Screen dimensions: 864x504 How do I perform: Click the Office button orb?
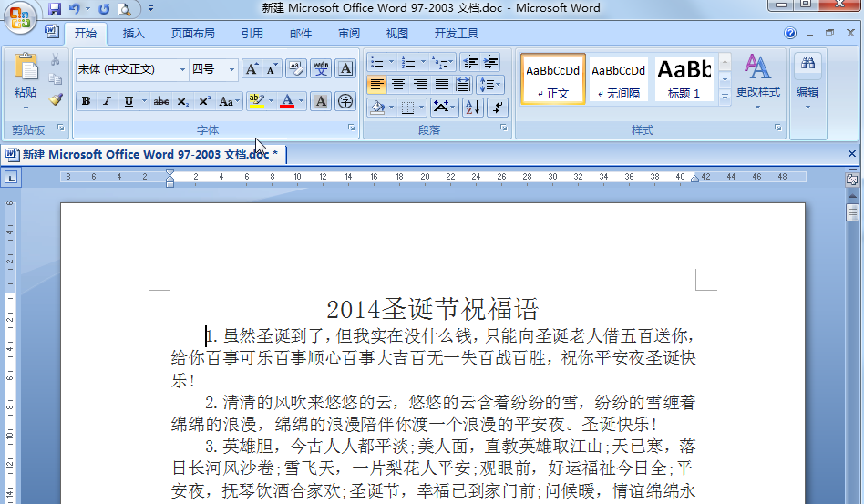(x=20, y=17)
